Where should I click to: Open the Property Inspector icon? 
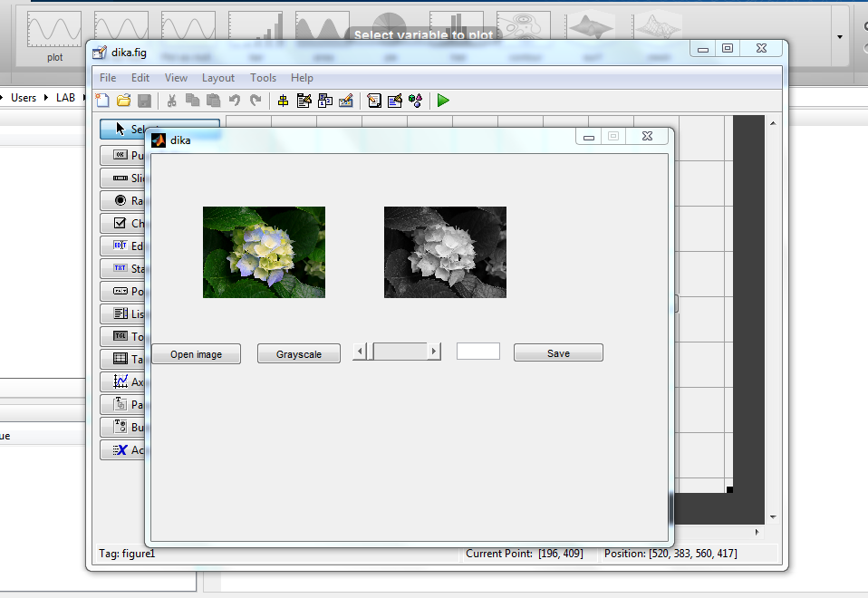(x=395, y=101)
